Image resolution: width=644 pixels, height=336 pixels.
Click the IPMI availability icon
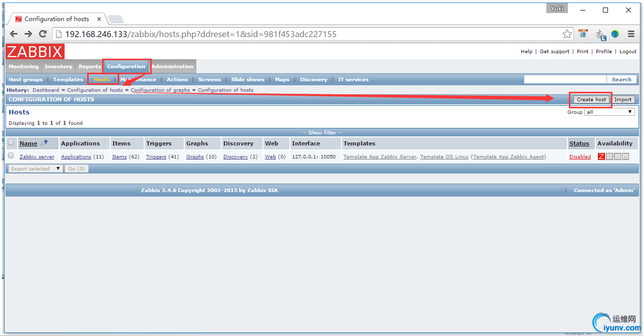(625, 157)
